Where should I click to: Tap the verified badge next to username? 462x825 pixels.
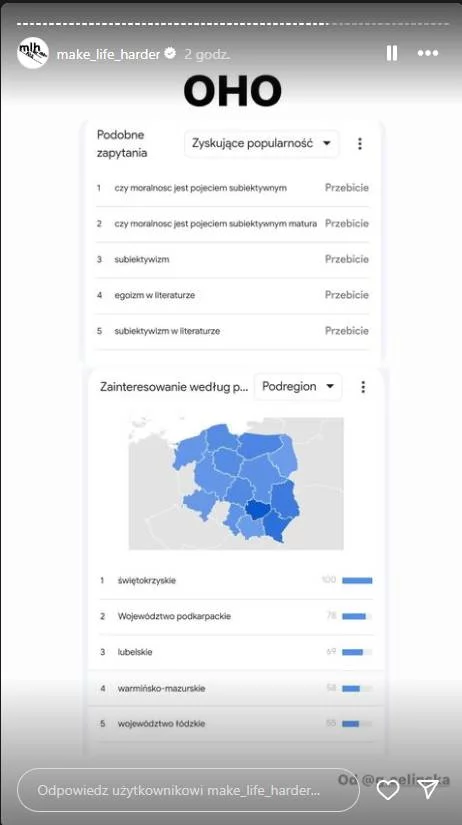(170, 53)
